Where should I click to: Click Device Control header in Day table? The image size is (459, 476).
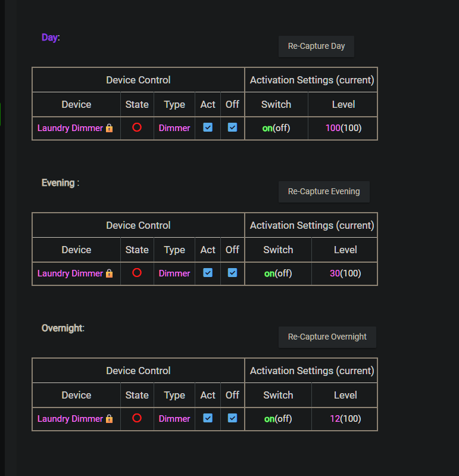[x=138, y=80]
